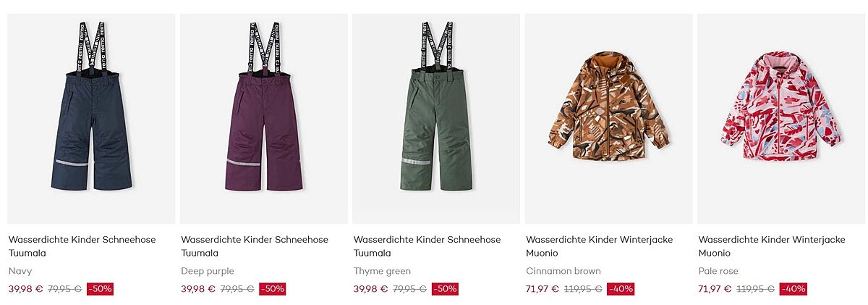Click the Winterjacke Muonio title above Pale rose
This screenshot has width=868, height=305.
(x=772, y=246)
